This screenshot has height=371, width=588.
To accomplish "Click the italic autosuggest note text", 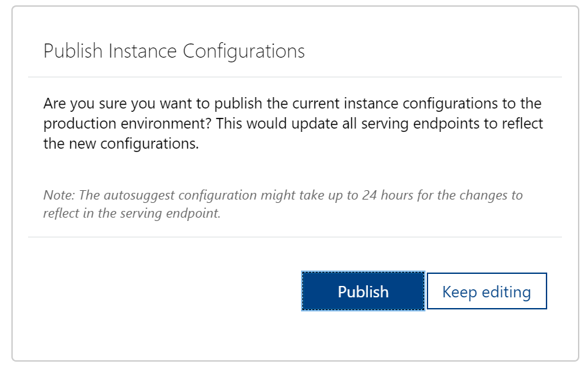I will (x=283, y=203).
